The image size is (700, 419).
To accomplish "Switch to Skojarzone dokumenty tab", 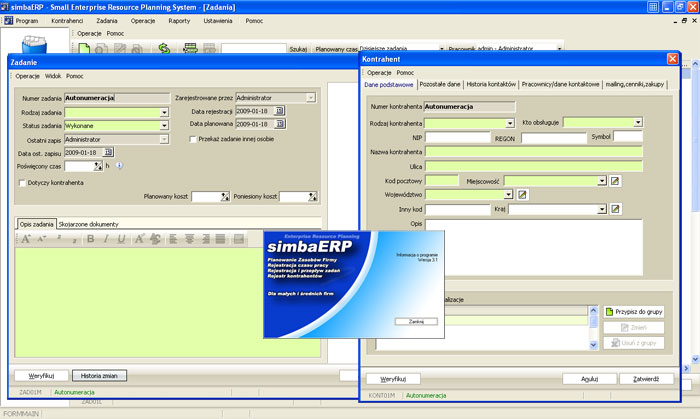I will click(x=88, y=224).
